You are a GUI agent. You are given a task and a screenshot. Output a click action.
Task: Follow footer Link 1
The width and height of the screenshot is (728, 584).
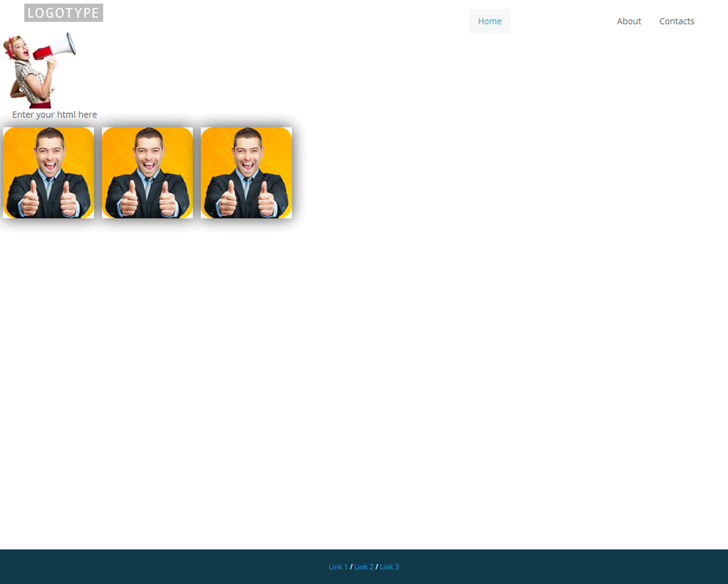click(x=338, y=567)
